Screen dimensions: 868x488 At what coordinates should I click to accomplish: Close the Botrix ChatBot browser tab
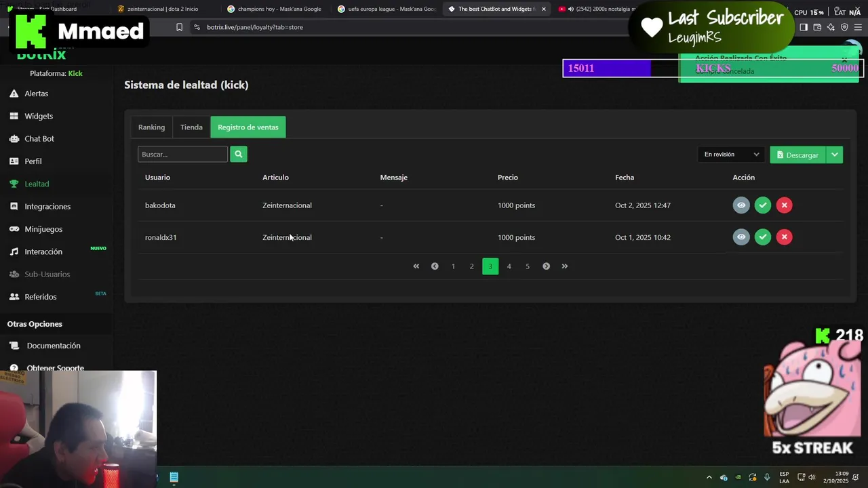pyautogui.click(x=543, y=9)
